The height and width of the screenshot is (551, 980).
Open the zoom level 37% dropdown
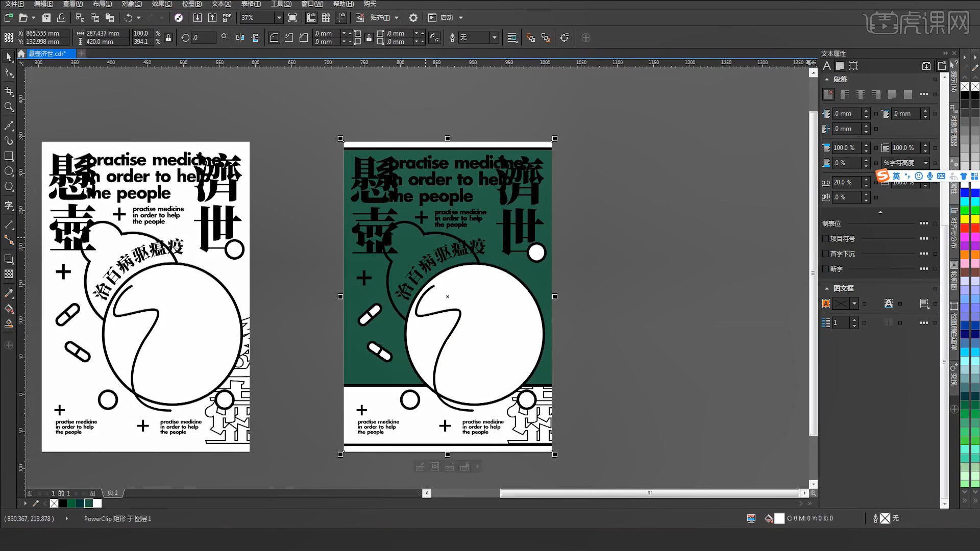point(279,17)
